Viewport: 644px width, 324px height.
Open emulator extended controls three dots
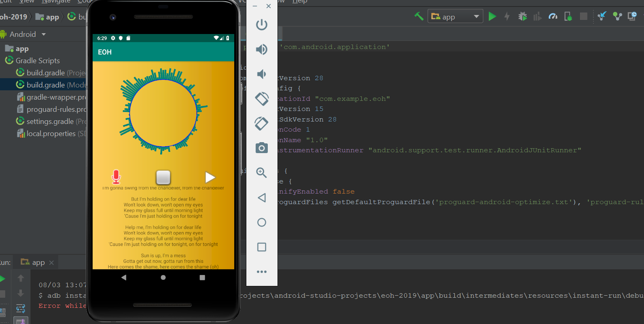[262, 272]
